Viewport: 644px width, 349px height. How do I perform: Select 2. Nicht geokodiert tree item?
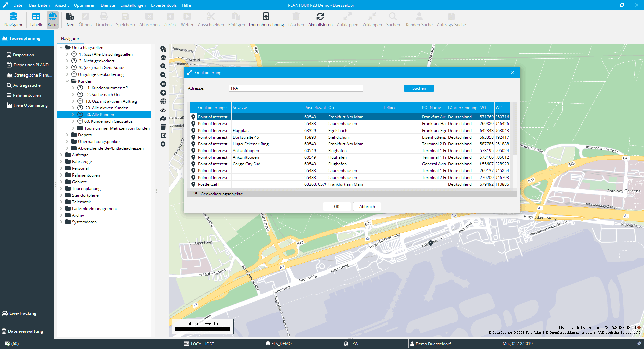pos(97,61)
